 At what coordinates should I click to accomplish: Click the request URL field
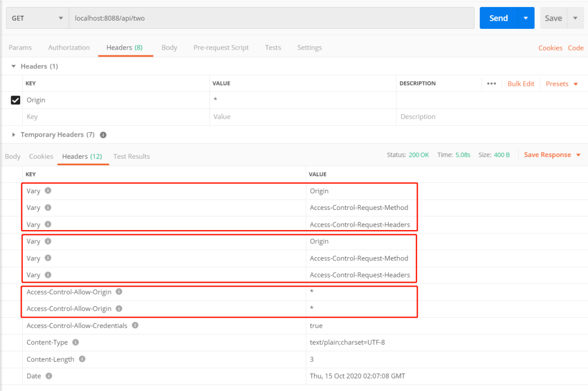click(x=272, y=18)
